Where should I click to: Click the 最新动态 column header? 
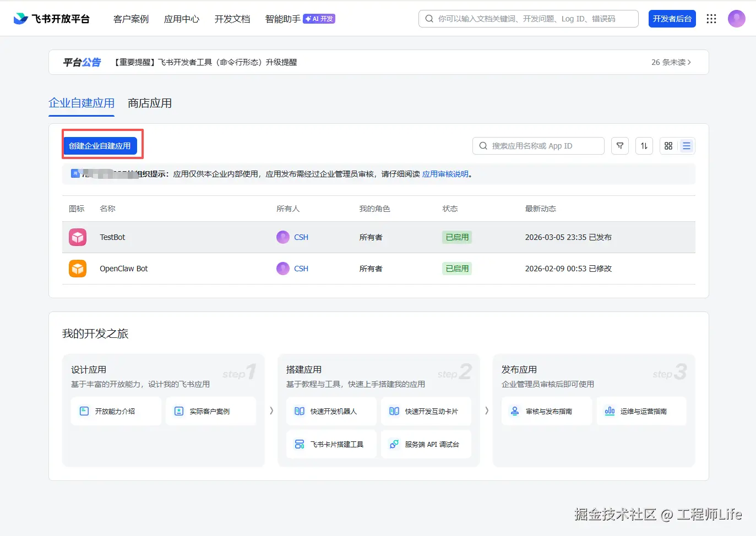coord(541,209)
